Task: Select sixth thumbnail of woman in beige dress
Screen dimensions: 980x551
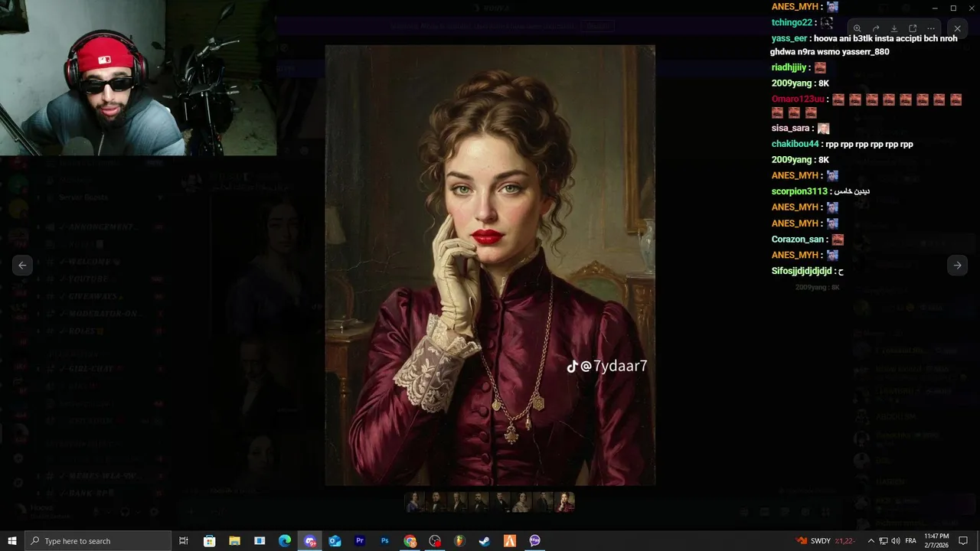Action: tap(521, 501)
